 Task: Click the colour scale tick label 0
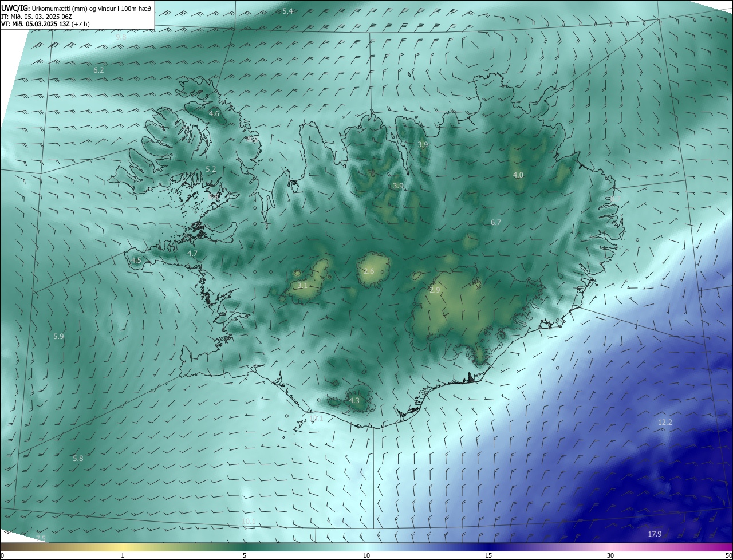(x=2, y=555)
